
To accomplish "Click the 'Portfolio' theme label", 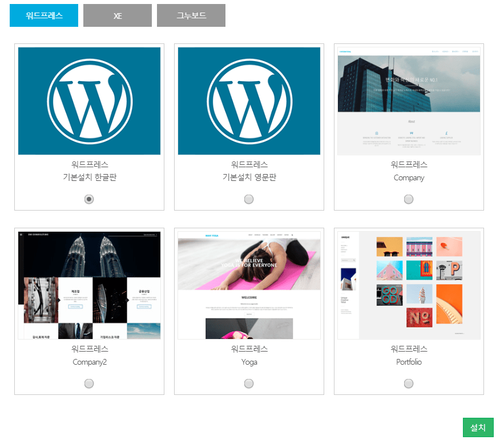I will [409, 362].
